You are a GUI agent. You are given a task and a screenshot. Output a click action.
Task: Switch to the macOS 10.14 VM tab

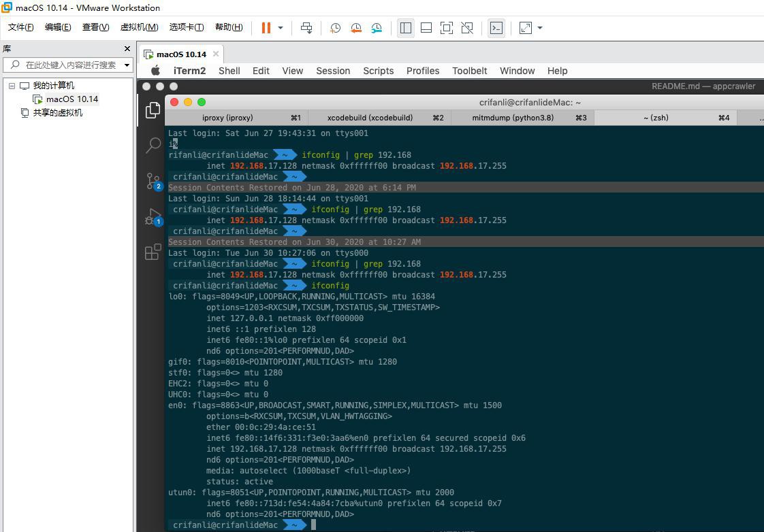181,54
